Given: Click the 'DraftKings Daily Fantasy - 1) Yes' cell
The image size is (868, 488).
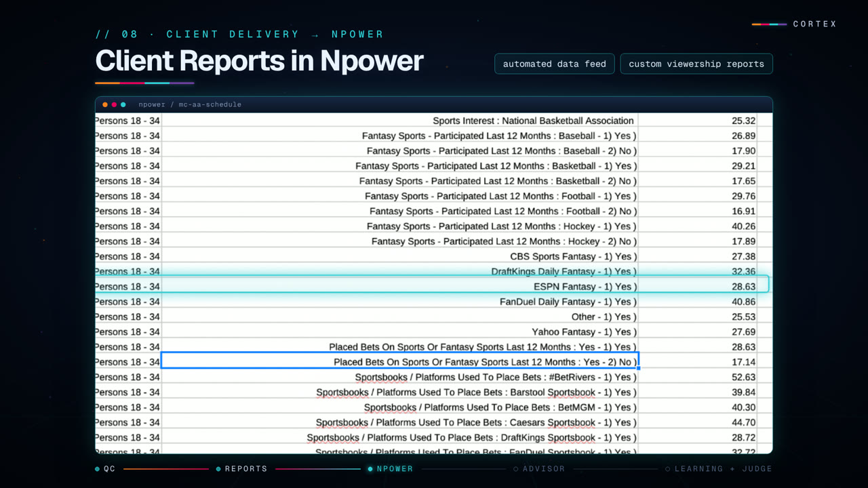Looking at the screenshot, I should click(400, 271).
